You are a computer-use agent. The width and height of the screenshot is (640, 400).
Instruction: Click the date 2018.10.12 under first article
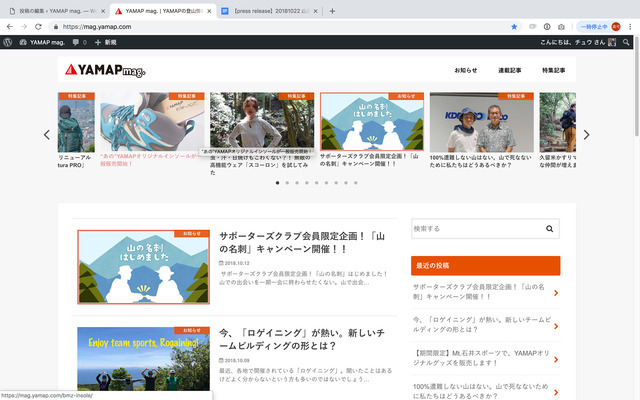click(235, 263)
